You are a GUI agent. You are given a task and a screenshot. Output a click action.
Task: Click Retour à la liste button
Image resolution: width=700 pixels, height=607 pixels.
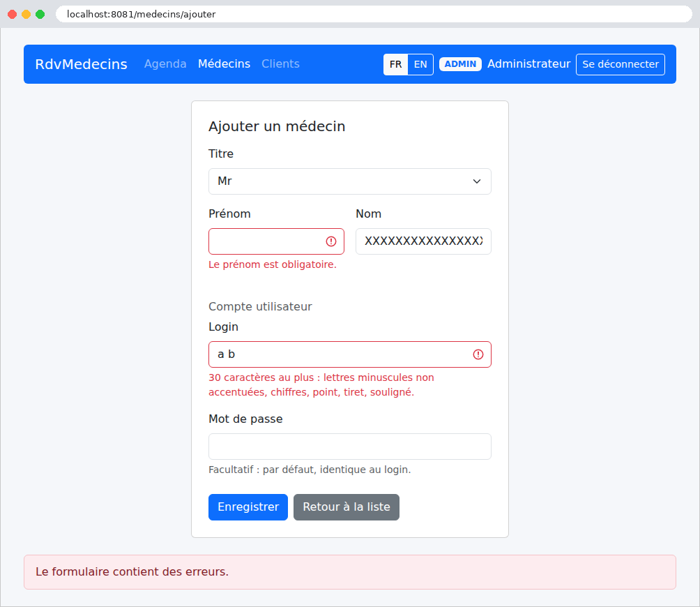(x=346, y=507)
